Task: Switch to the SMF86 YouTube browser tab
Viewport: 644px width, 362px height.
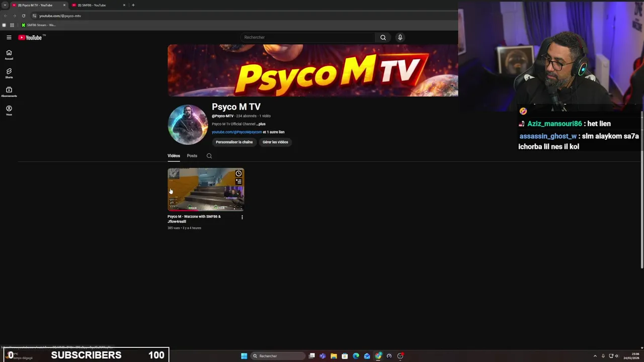Action: [96, 5]
